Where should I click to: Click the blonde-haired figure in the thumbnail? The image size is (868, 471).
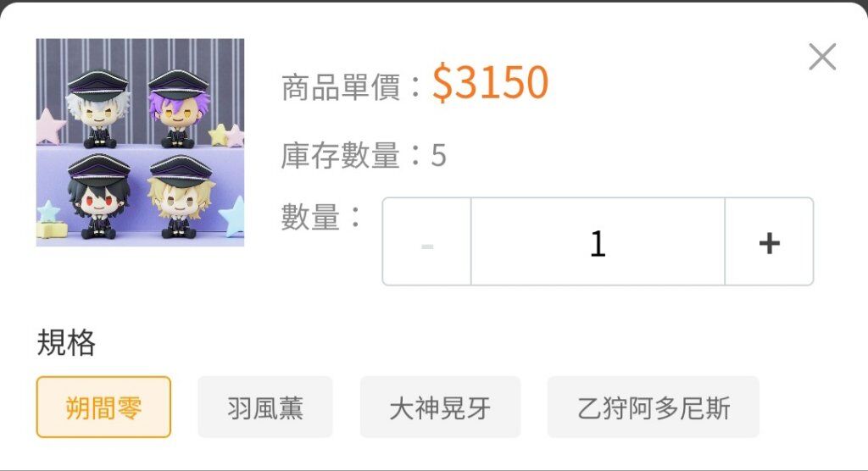click(x=181, y=197)
